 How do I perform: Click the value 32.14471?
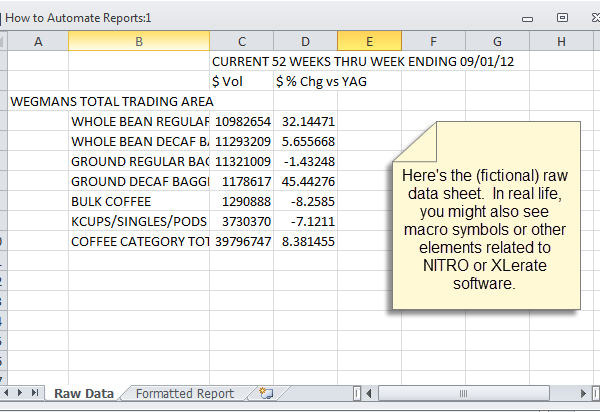point(305,121)
